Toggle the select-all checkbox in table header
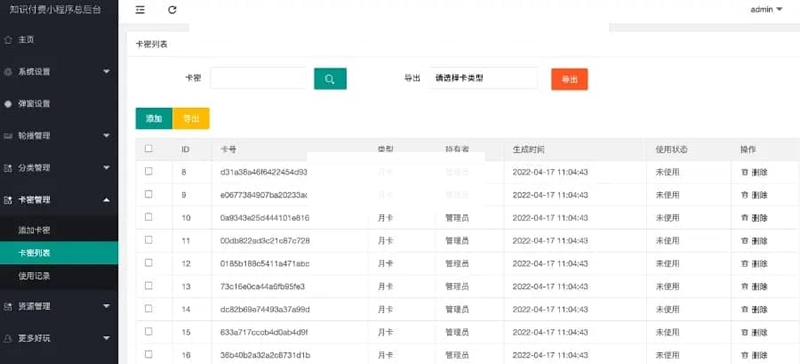 [148, 149]
